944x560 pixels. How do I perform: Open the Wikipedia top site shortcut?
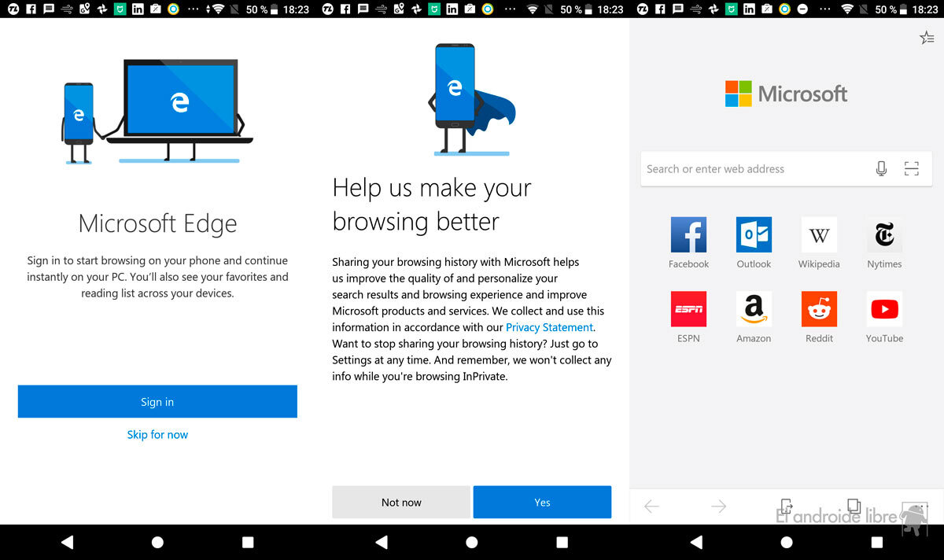click(x=819, y=235)
